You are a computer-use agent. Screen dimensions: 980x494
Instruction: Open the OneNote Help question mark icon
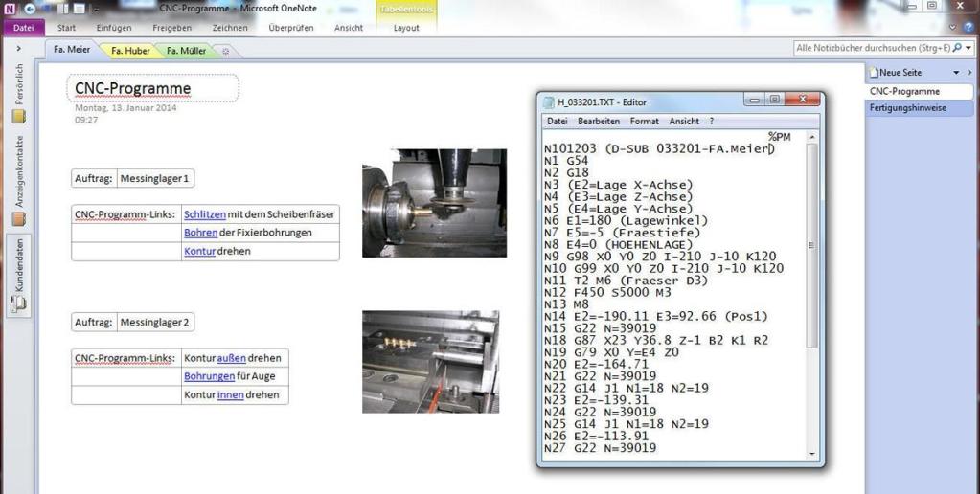tap(969, 28)
